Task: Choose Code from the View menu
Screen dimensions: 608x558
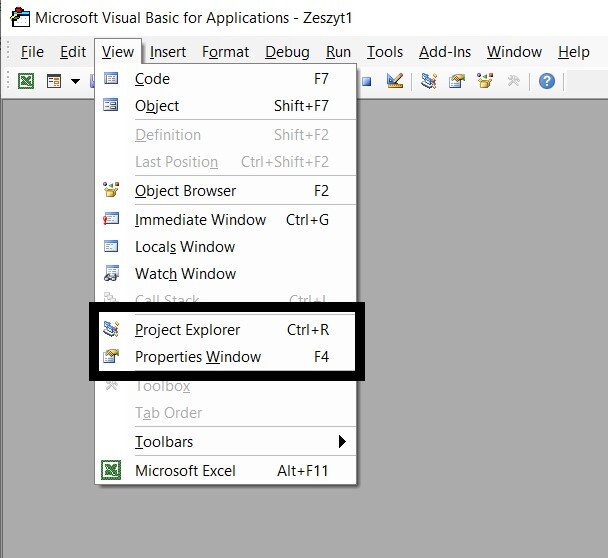Action: 226,79
